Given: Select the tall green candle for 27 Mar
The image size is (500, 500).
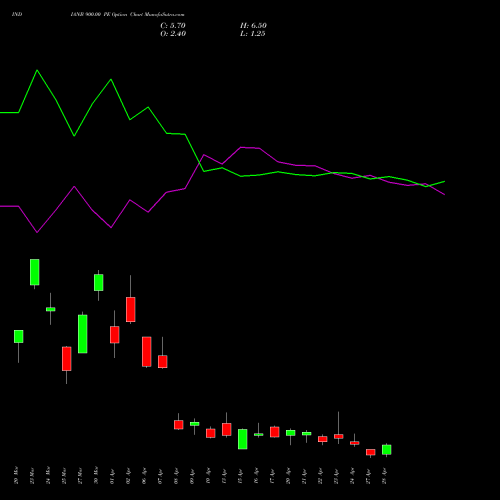Looking at the screenshot, I should tap(83, 334).
